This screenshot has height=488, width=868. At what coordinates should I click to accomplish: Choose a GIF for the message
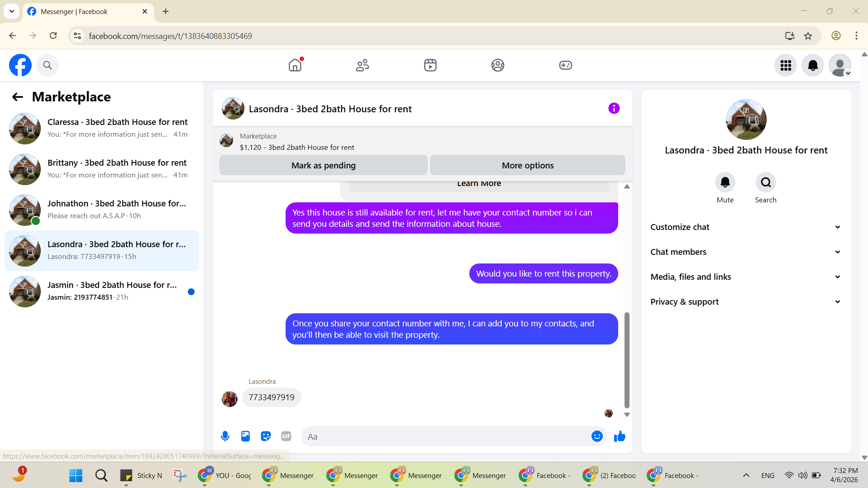point(286,436)
